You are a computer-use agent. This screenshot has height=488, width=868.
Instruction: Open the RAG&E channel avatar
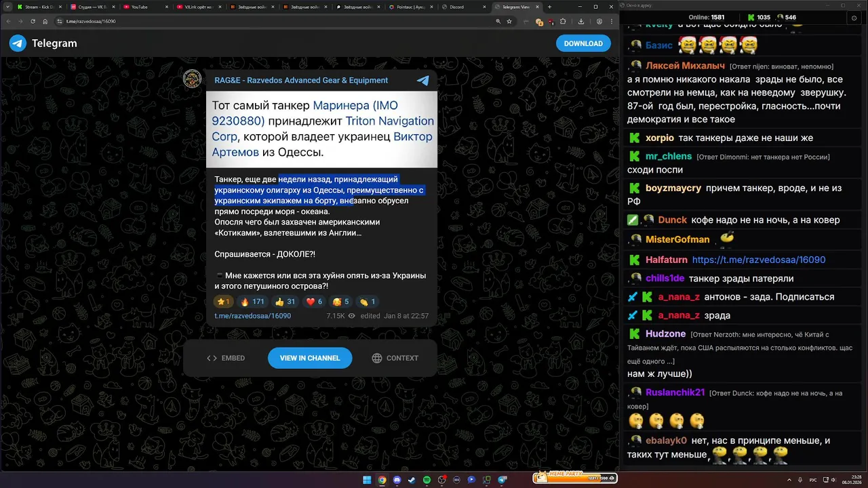(x=193, y=79)
